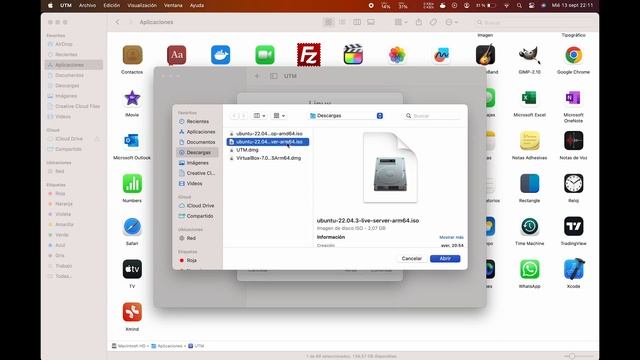Open the Xcode app icon

pos(573,269)
